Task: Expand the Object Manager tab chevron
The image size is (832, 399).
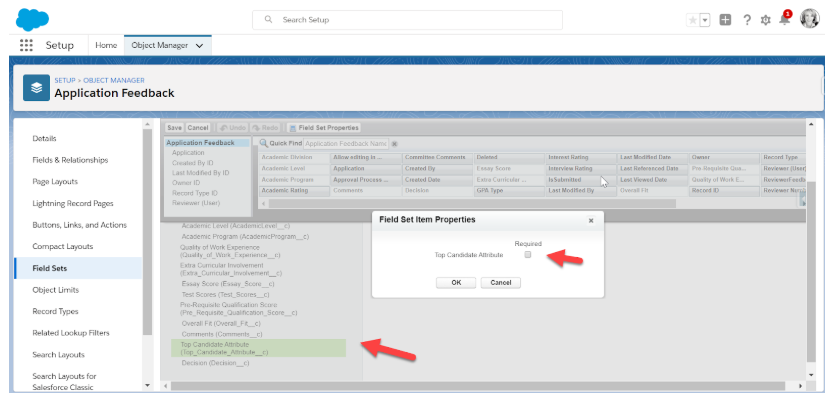Action: point(200,46)
